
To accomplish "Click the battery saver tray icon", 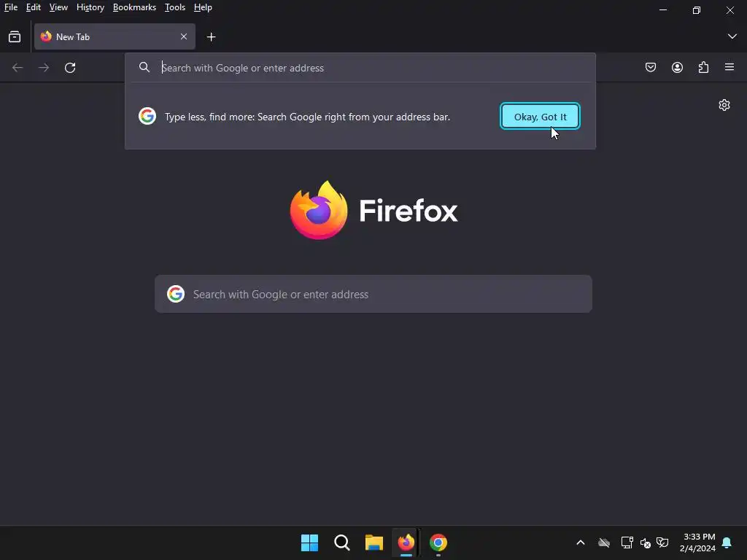I will click(x=662, y=542).
